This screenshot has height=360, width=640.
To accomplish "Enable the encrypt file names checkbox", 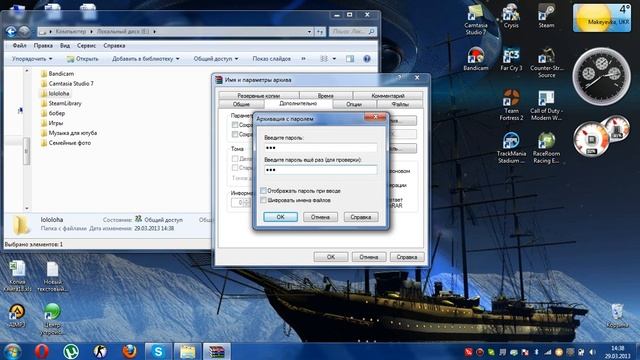I will pos(264,200).
